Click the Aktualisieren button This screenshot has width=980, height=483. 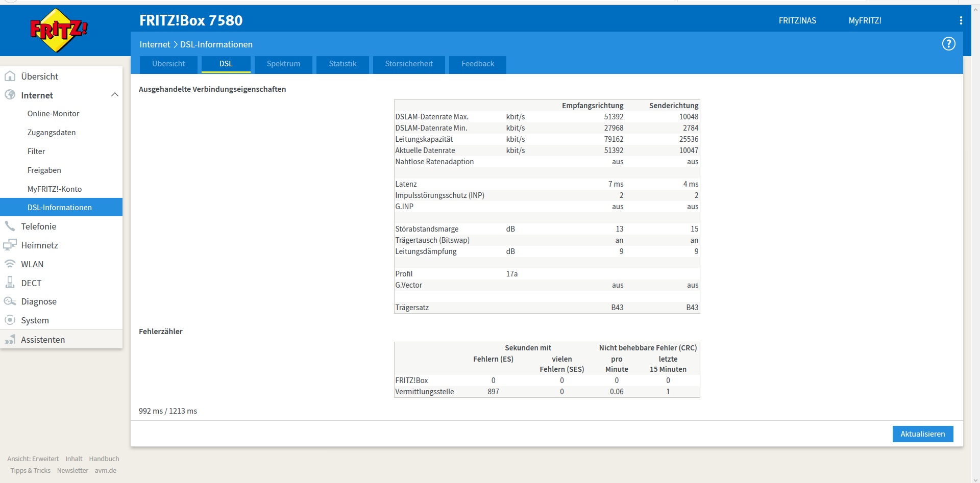click(x=923, y=434)
